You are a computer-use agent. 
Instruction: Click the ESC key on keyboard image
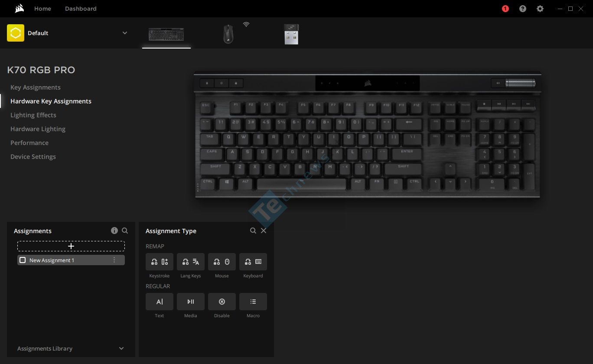tap(206, 107)
